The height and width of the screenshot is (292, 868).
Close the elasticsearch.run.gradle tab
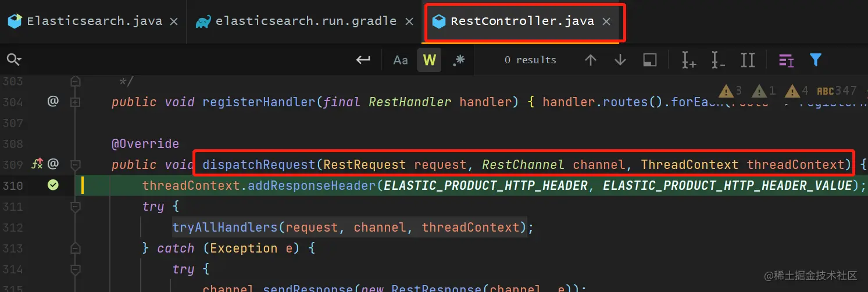pyautogui.click(x=409, y=21)
